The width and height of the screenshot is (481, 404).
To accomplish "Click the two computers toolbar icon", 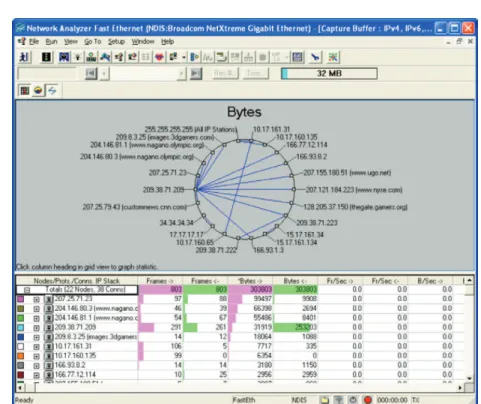I will pos(173,57).
